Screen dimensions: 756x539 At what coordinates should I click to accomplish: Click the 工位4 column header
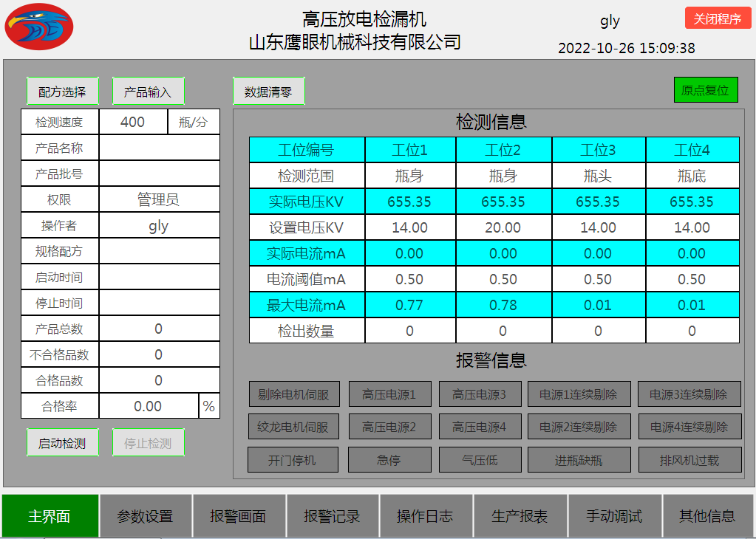click(693, 150)
